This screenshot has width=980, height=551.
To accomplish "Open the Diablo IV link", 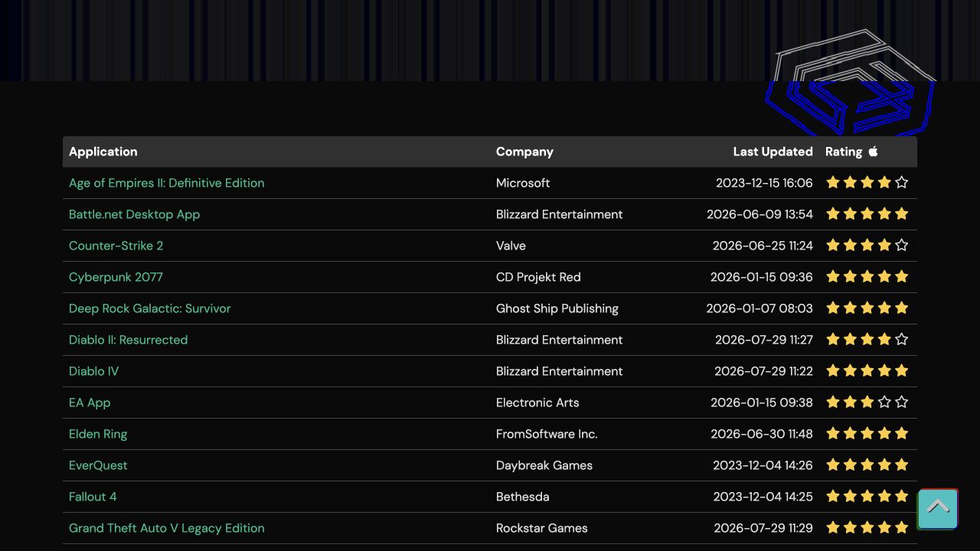I will tap(94, 371).
